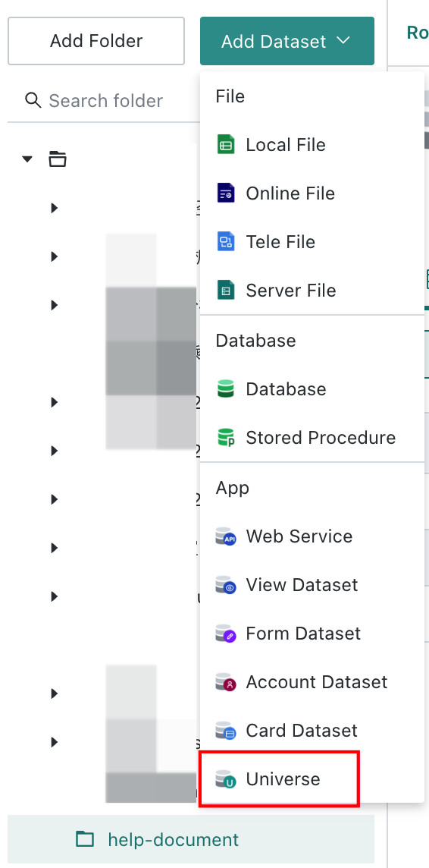Click the Server File icon
The height and width of the screenshot is (868, 429).
[226, 290]
